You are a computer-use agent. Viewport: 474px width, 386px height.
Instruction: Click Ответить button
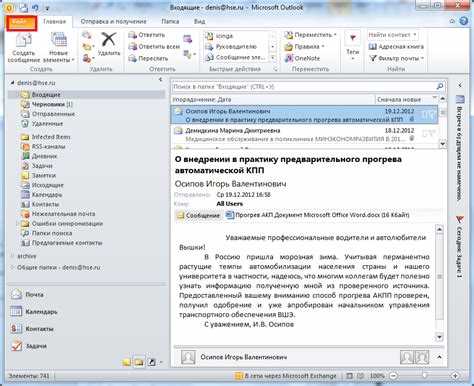pyautogui.click(x=147, y=35)
